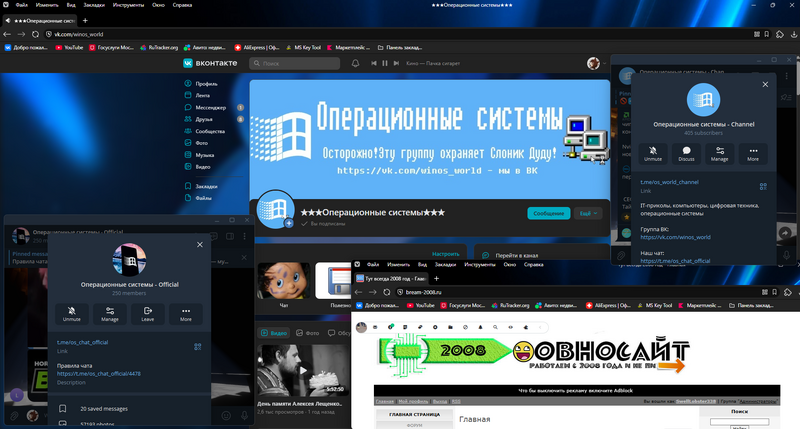Click Leave in the Official chat info panel
Screen dimensions: 800x429
pyautogui.click(x=147, y=314)
